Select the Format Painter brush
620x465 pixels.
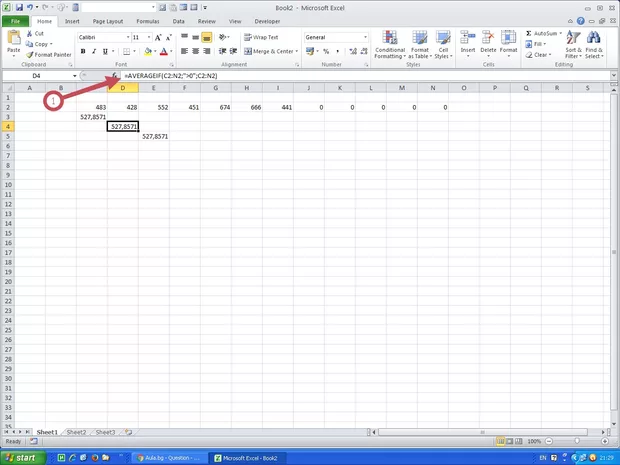pos(29,55)
